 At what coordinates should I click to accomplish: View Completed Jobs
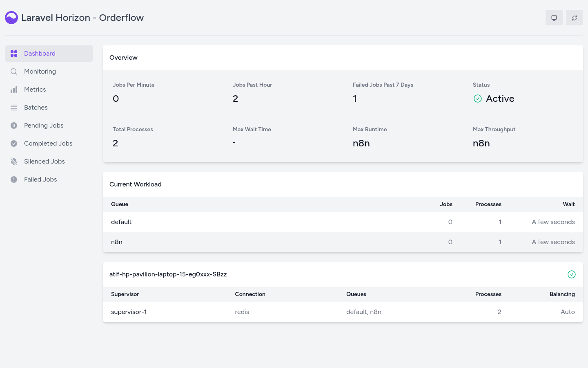pos(49,144)
